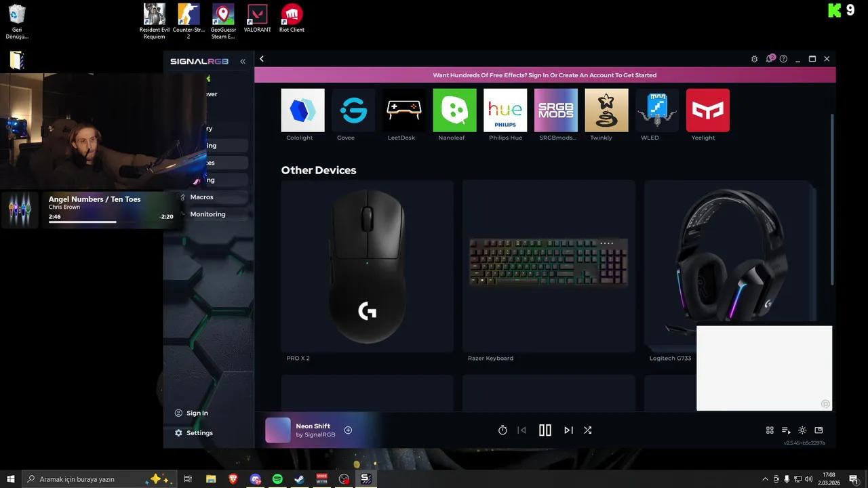Image resolution: width=868 pixels, height=488 pixels.
Task: Open the Philips Hue integration
Action: click(505, 110)
